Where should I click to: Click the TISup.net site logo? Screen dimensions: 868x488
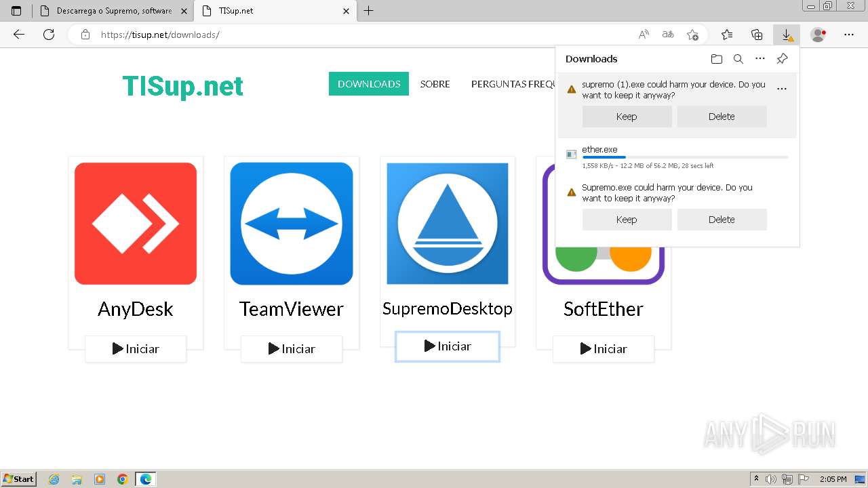point(182,86)
